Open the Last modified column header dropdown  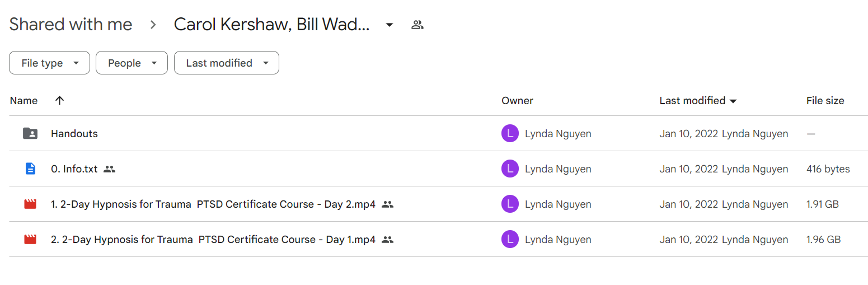(698, 101)
